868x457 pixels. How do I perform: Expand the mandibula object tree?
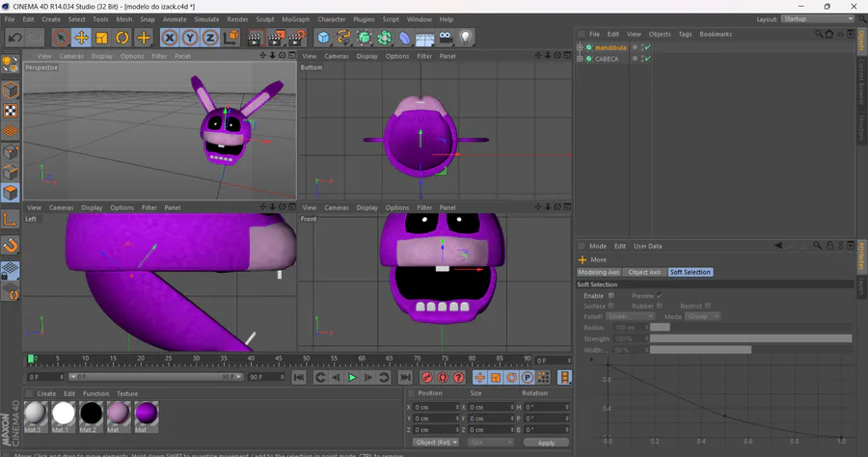click(x=580, y=47)
